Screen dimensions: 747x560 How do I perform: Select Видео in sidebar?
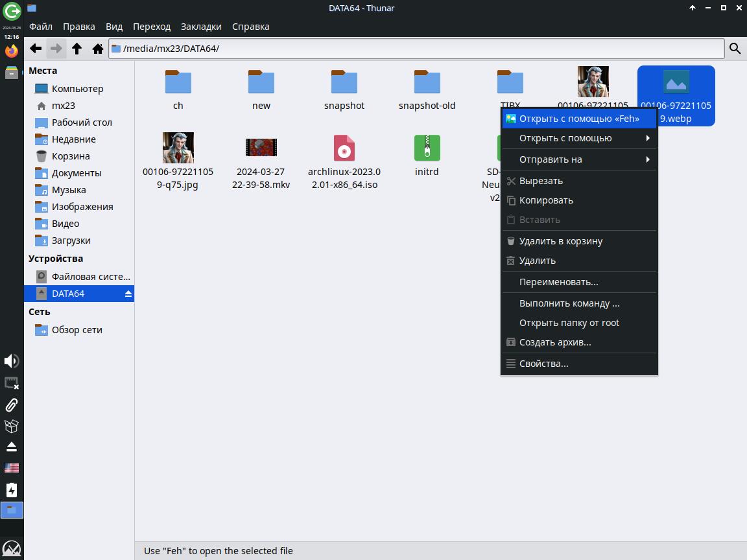[x=79, y=224]
